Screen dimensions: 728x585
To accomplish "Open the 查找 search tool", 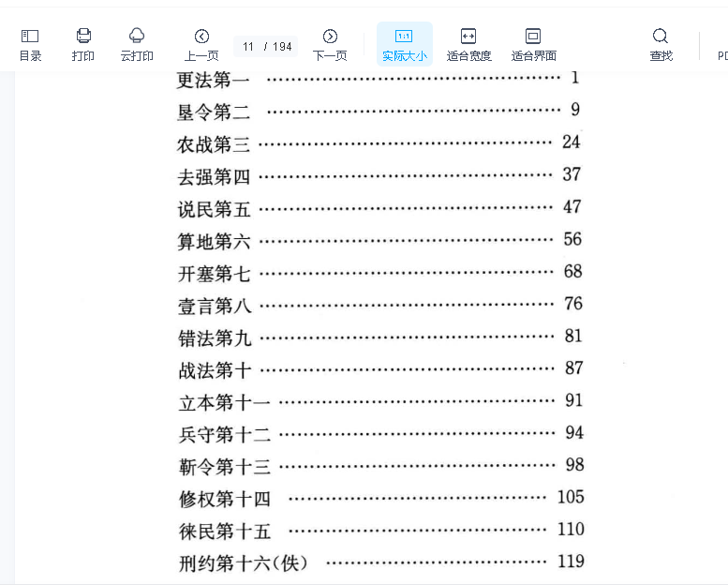I will coord(661,45).
